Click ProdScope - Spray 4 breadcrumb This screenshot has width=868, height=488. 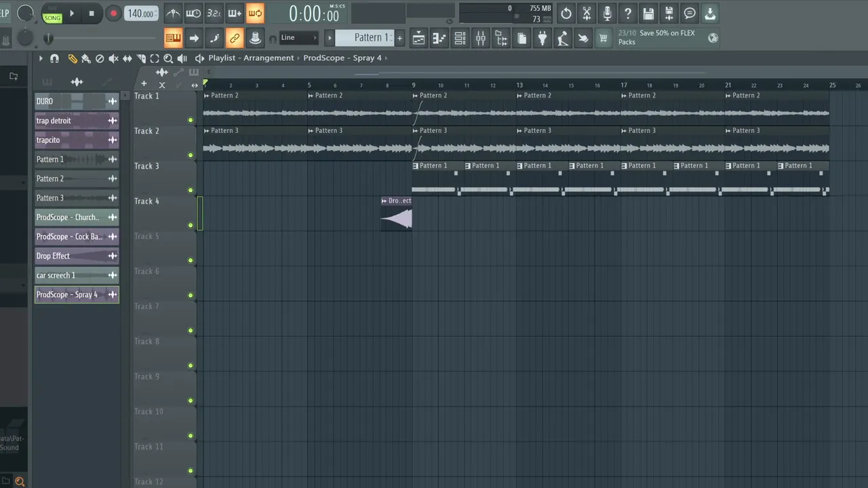click(x=342, y=58)
